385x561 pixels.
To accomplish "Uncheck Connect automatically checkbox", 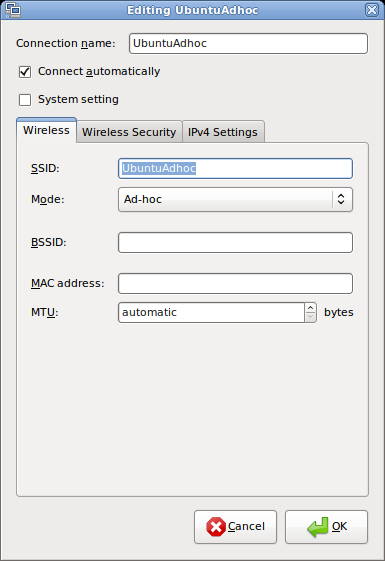I will 25,72.
